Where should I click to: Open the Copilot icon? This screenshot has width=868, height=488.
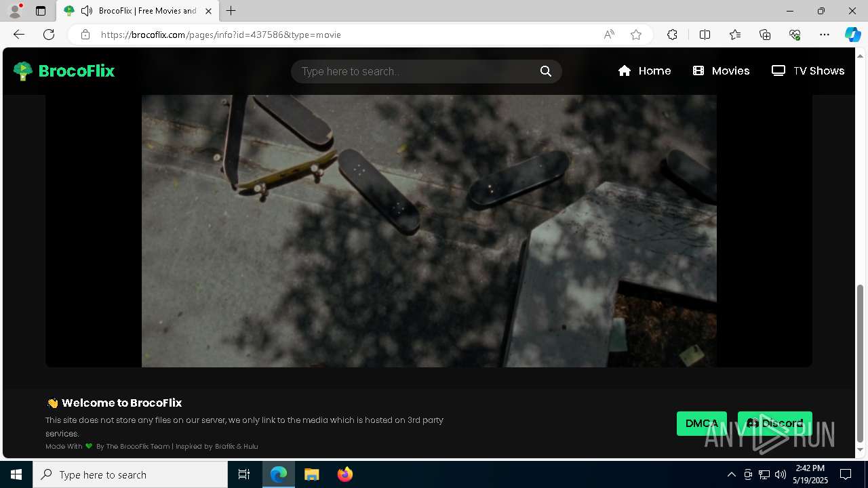(852, 35)
